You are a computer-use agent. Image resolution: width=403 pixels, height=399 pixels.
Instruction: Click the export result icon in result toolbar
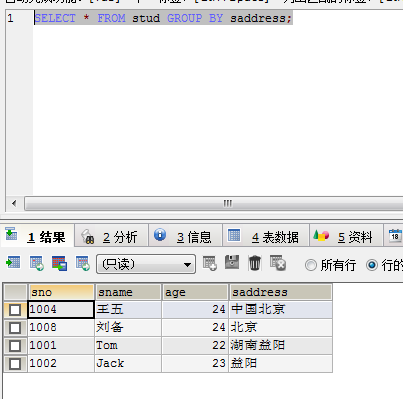point(13,263)
